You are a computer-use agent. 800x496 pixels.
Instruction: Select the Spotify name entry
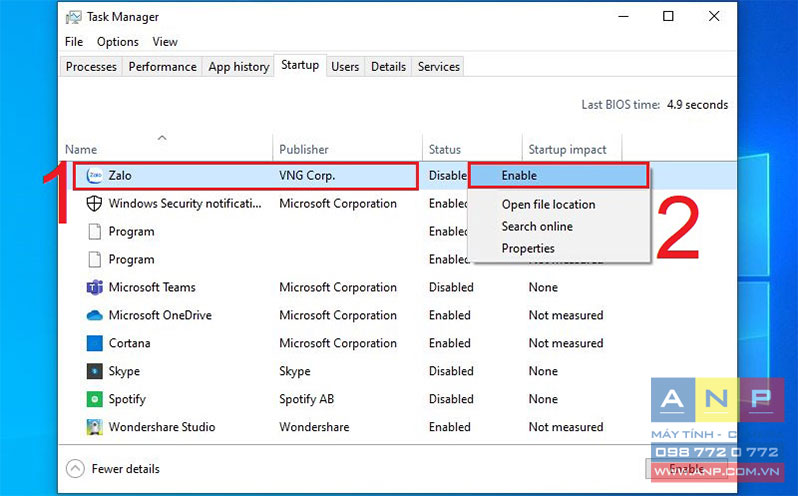[127, 400]
